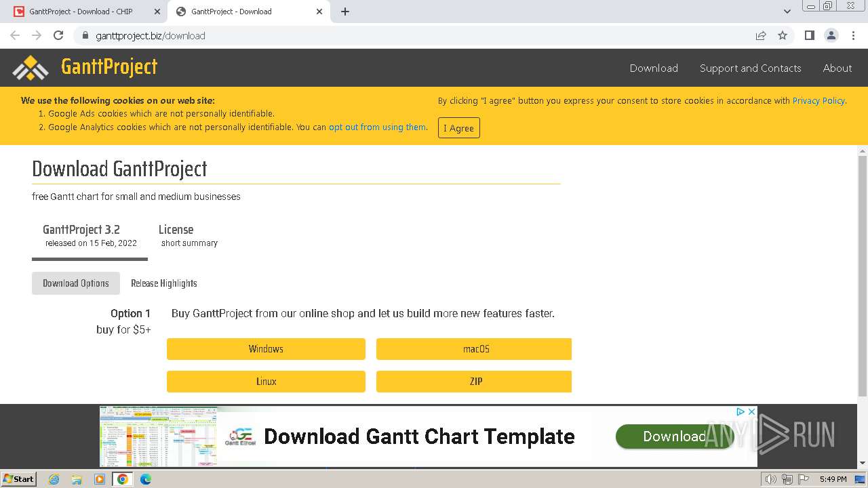Open the Gantt chart spreadsheet ad thumbnail

[x=159, y=436]
